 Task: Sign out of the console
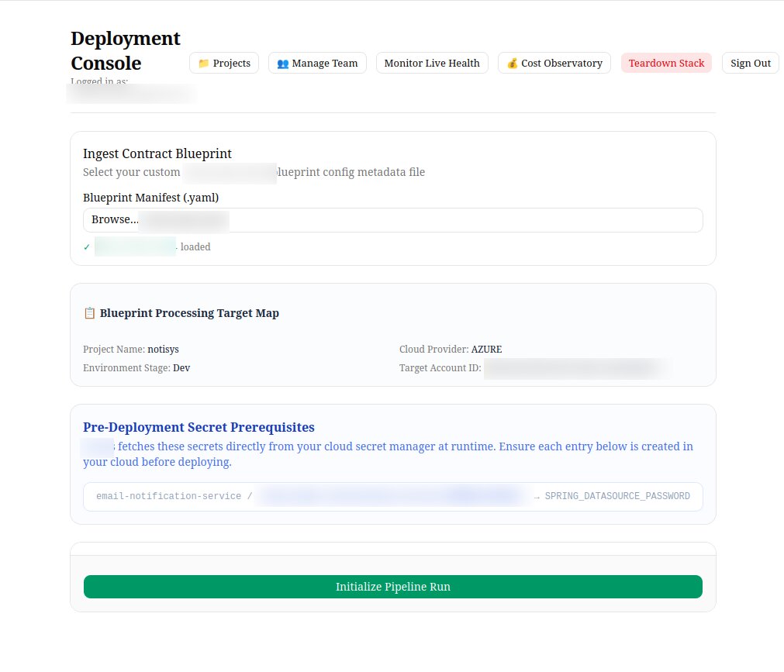point(750,63)
